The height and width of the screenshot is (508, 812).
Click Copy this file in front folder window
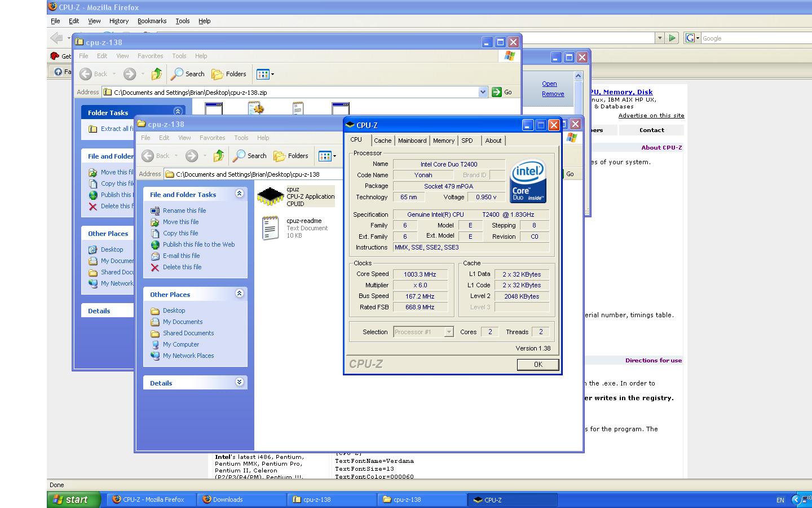point(180,233)
